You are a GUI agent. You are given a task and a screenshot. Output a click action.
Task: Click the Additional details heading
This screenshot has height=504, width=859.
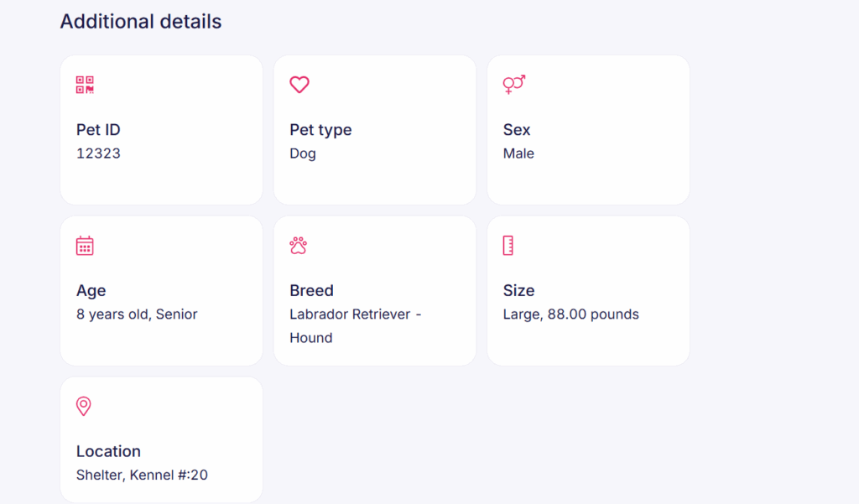(x=141, y=21)
